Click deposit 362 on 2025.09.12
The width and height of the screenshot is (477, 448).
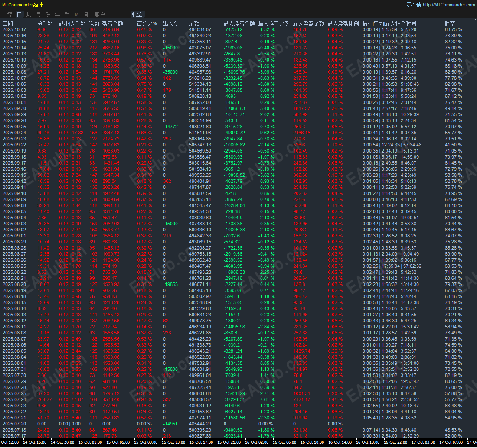[x=167, y=181]
